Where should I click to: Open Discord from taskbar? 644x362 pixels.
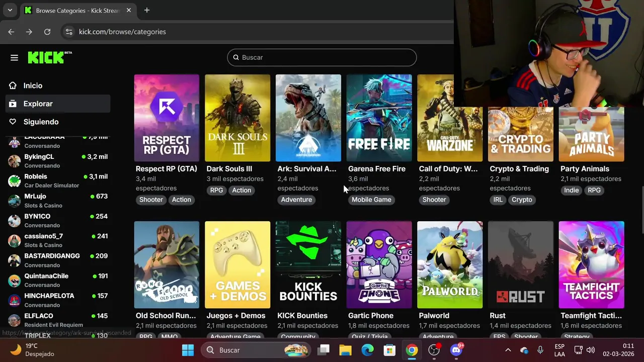click(x=456, y=350)
